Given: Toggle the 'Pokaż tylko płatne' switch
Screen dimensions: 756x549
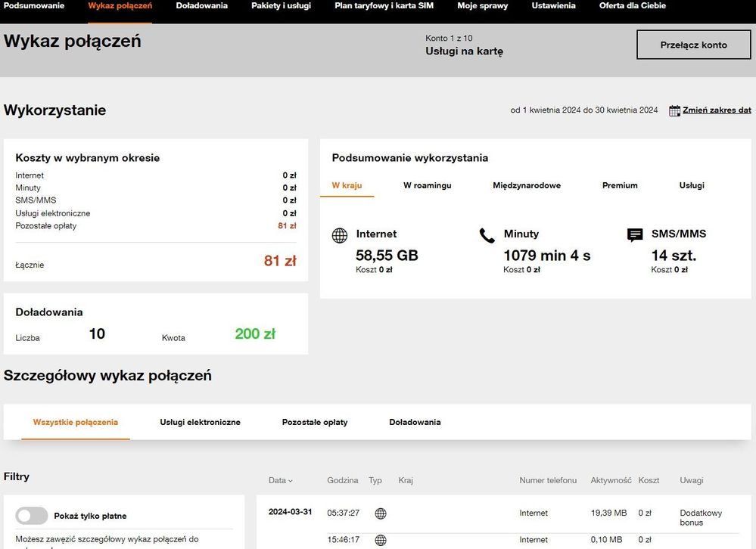Looking at the screenshot, I should [x=32, y=516].
